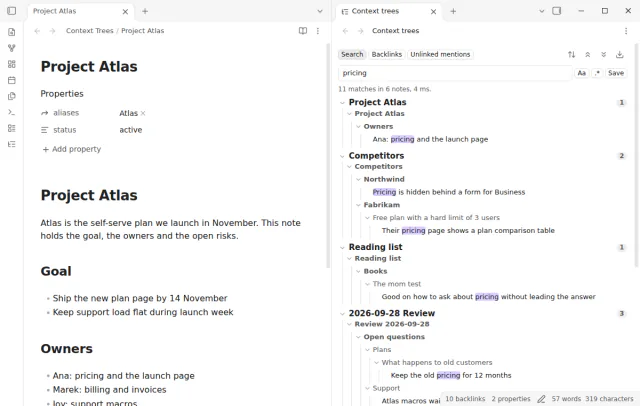The height and width of the screenshot is (406, 640).
Task: Close the Project Atlas tab
Action: [x=125, y=12]
